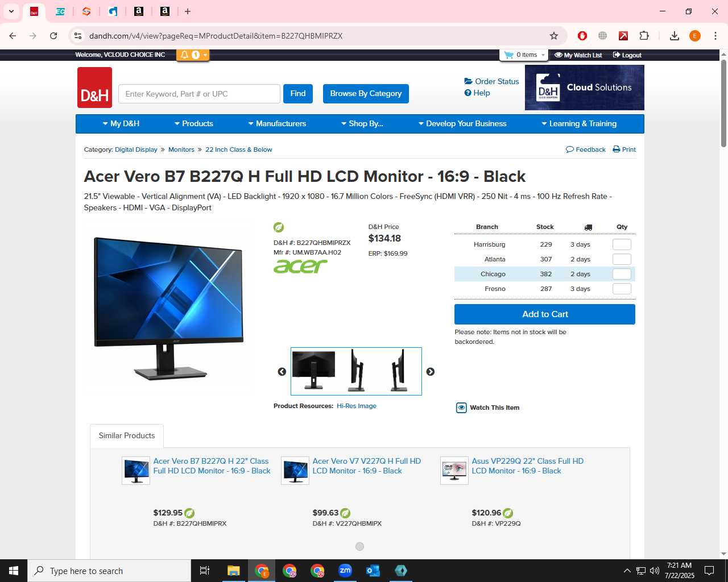Open a new browser tab

[188, 11]
